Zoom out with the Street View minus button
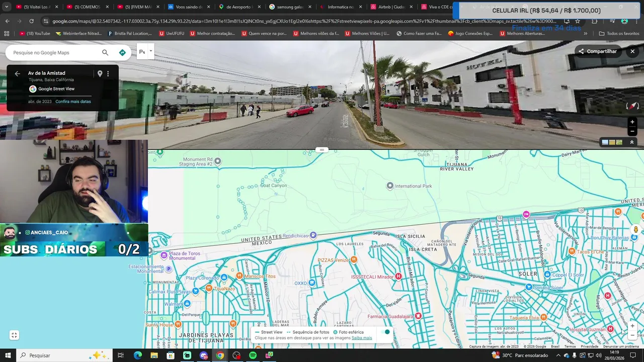Viewport: 644px width, 362px height. (x=632, y=131)
